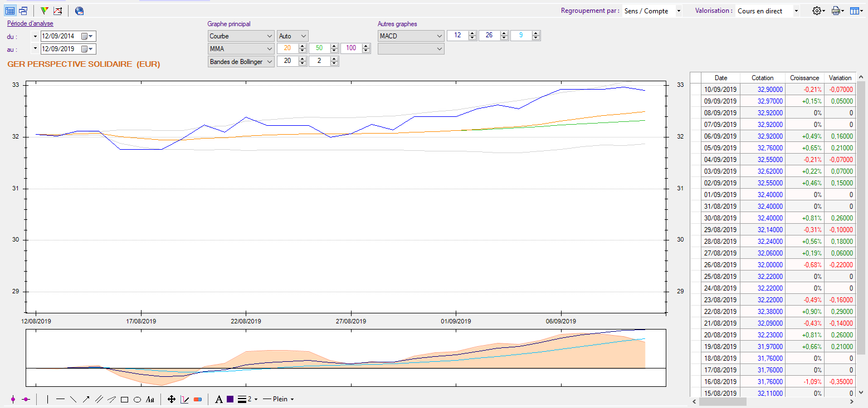Image resolution: width=868 pixels, height=408 pixels.
Task: Toggle the table grid view button
Action: pos(10,11)
